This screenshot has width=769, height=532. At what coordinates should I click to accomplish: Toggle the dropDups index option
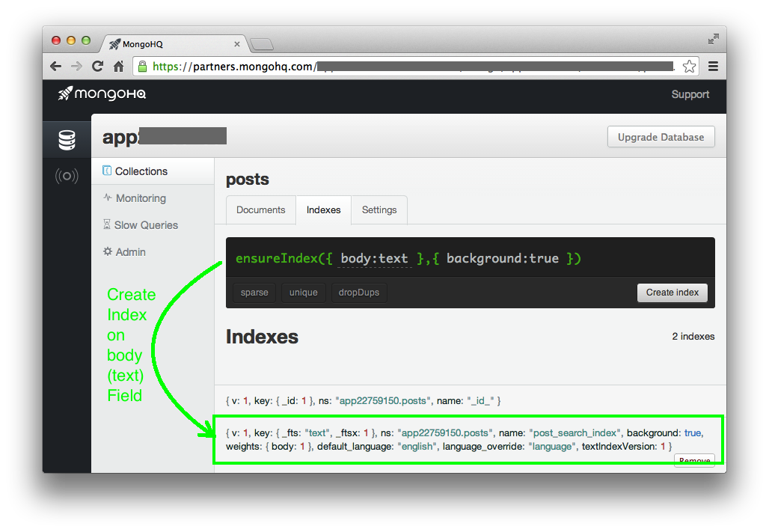click(359, 293)
